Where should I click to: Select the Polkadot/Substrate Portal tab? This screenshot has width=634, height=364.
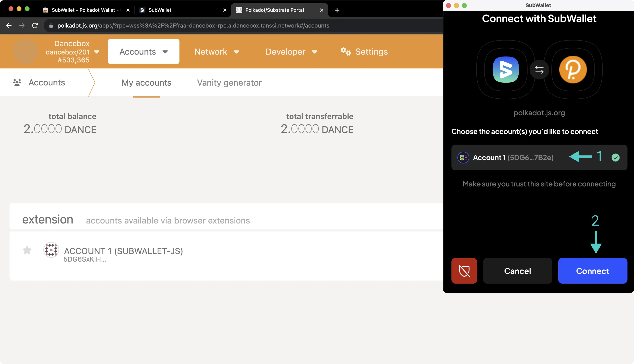point(279,10)
